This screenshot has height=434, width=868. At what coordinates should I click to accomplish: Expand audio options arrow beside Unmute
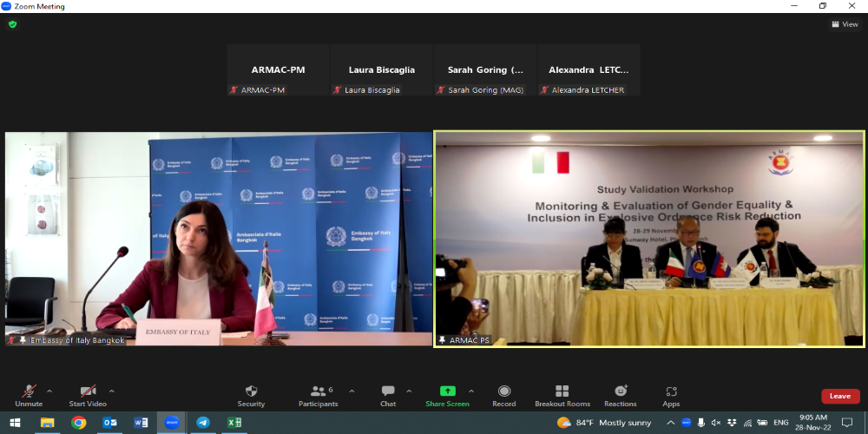click(49, 391)
